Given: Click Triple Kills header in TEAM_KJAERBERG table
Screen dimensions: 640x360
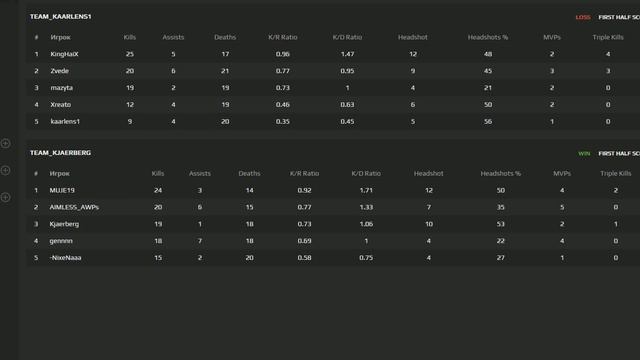Looking at the screenshot, I should pos(616,173).
